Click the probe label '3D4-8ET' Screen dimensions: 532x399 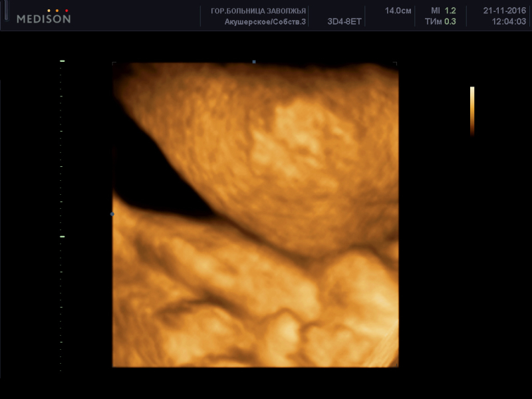(344, 22)
